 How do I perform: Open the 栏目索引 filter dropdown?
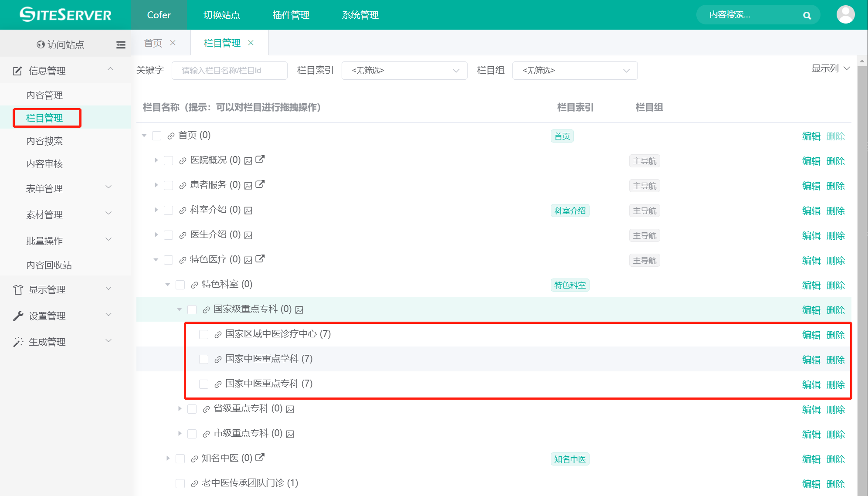click(x=404, y=71)
